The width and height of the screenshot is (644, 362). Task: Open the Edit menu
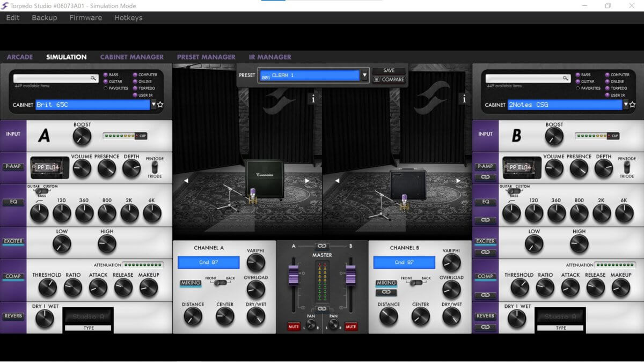pyautogui.click(x=13, y=18)
